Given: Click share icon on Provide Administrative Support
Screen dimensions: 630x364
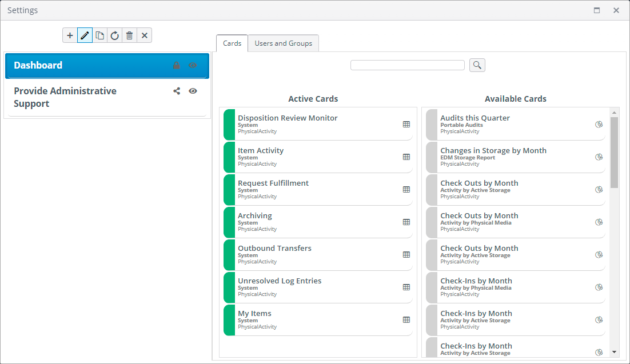Looking at the screenshot, I should point(177,91).
